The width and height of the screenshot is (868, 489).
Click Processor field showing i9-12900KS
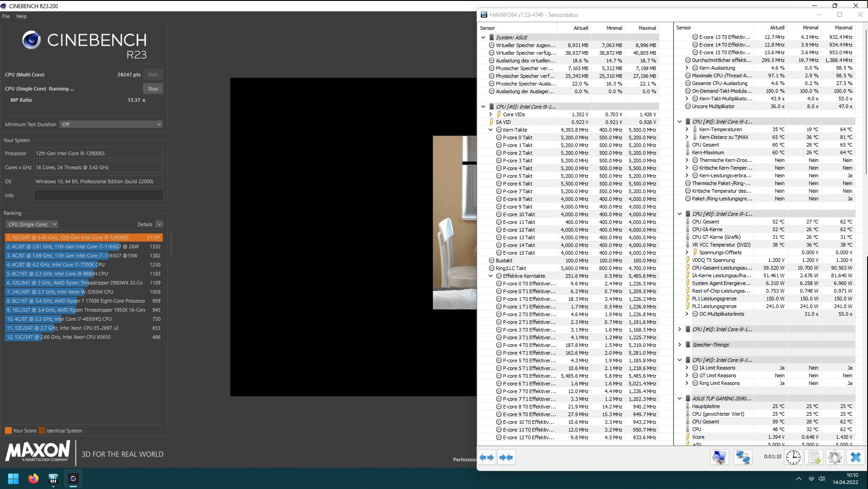coord(99,153)
